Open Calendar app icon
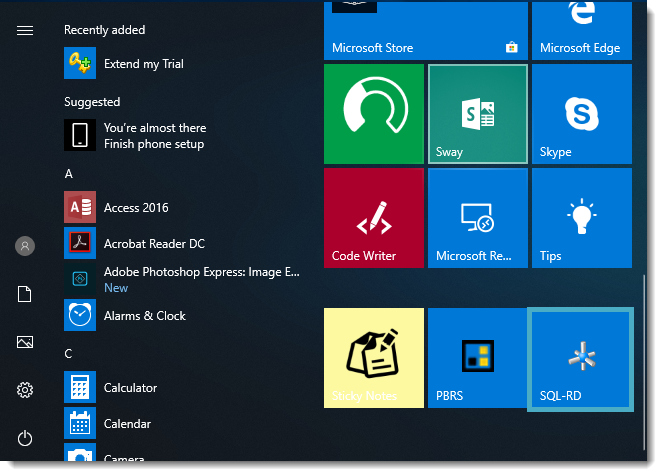662x476 pixels. (x=80, y=423)
